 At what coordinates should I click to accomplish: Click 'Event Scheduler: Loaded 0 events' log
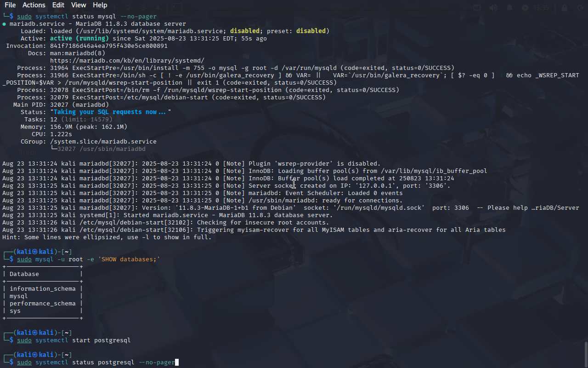point(203,193)
